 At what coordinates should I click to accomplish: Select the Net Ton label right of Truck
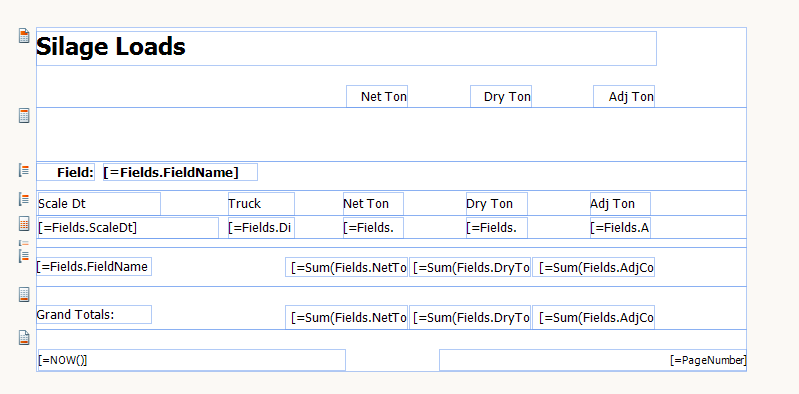coord(374,204)
